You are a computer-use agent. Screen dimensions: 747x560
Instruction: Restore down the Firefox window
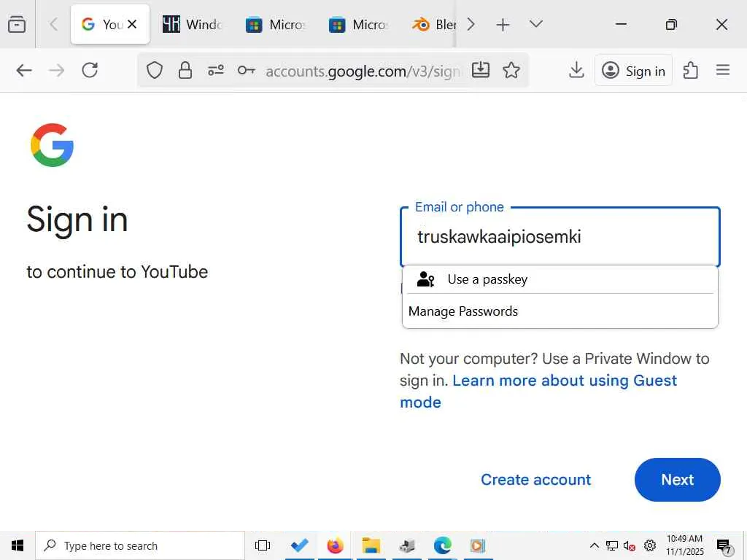tap(671, 24)
